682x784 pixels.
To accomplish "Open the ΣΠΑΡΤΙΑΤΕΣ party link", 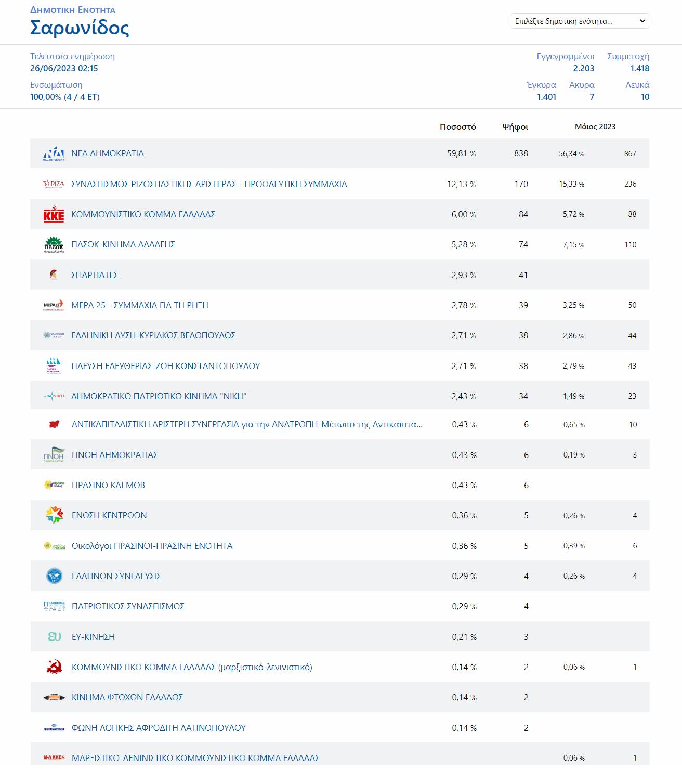I will (x=95, y=275).
